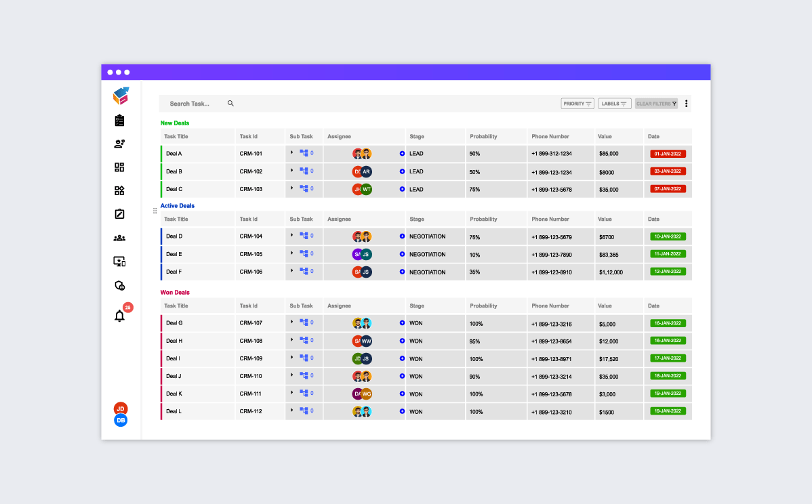Click the red 01-JAN-2022 date badge
The width and height of the screenshot is (812, 504).
(668, 154)
